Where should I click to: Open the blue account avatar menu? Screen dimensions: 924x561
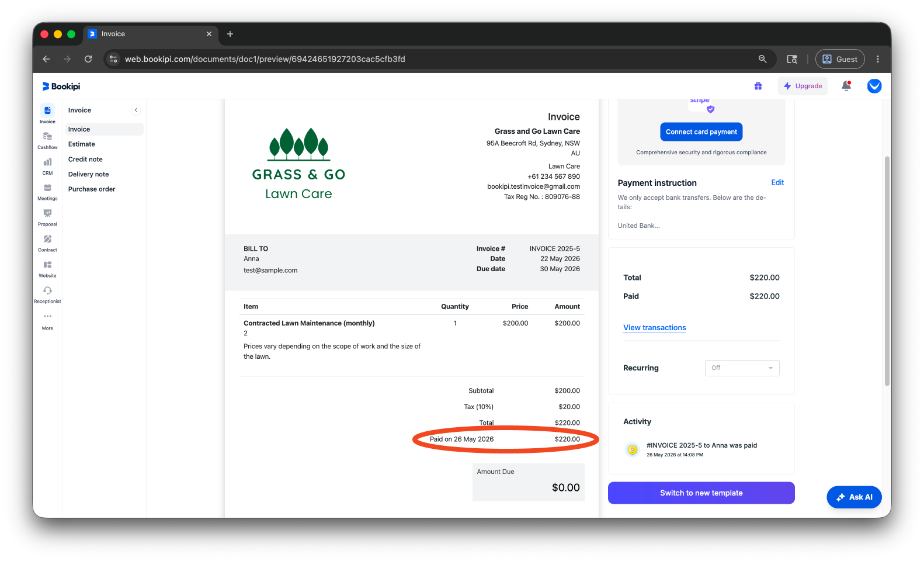tap(874, 86)
